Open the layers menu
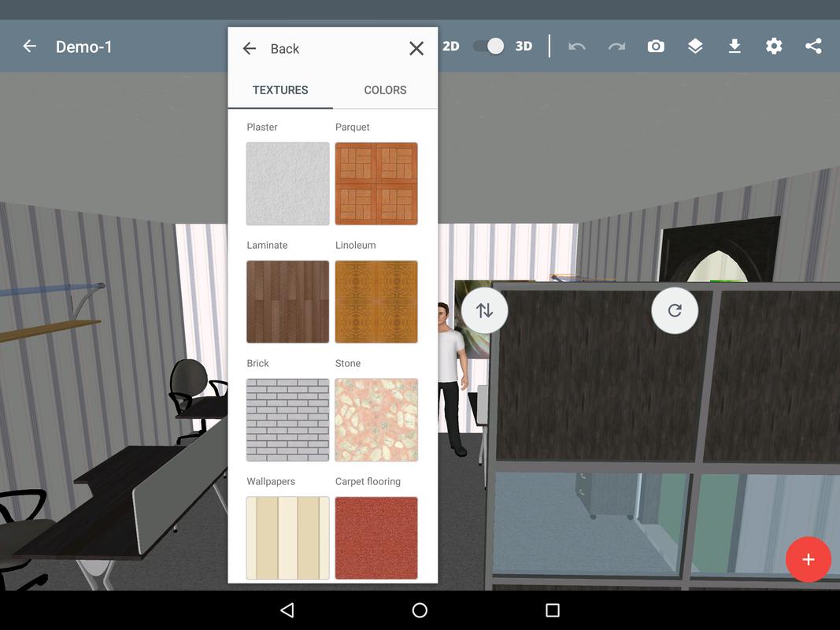The image size is (840, 630). (695, 46)
